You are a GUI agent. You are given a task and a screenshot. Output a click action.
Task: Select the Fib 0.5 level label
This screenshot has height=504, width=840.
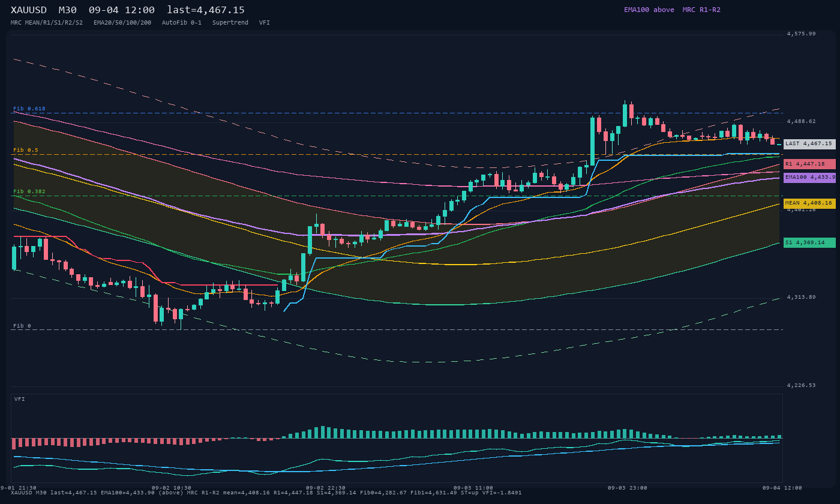pyautogui.click(x=26, y=150)
